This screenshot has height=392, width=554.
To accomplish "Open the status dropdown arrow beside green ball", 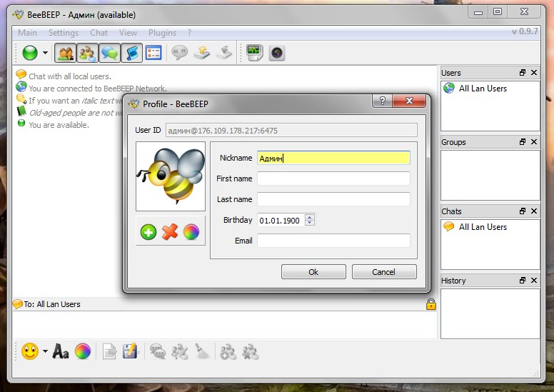I will tap(45, 53).
